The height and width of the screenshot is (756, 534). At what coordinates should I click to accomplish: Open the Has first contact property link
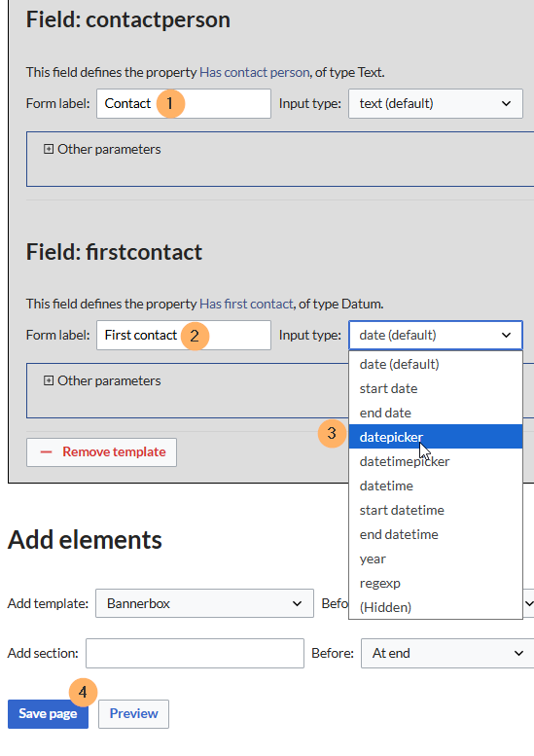pos(246,304)
